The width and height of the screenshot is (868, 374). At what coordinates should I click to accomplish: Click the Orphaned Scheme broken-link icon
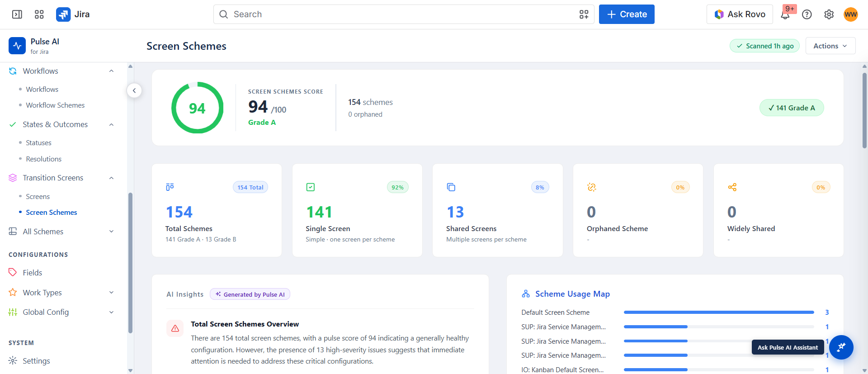(591, 187)
